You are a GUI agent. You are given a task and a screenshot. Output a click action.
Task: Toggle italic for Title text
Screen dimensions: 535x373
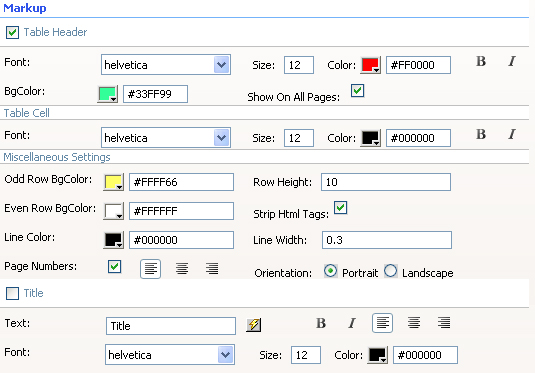click(x=352, y=323)
